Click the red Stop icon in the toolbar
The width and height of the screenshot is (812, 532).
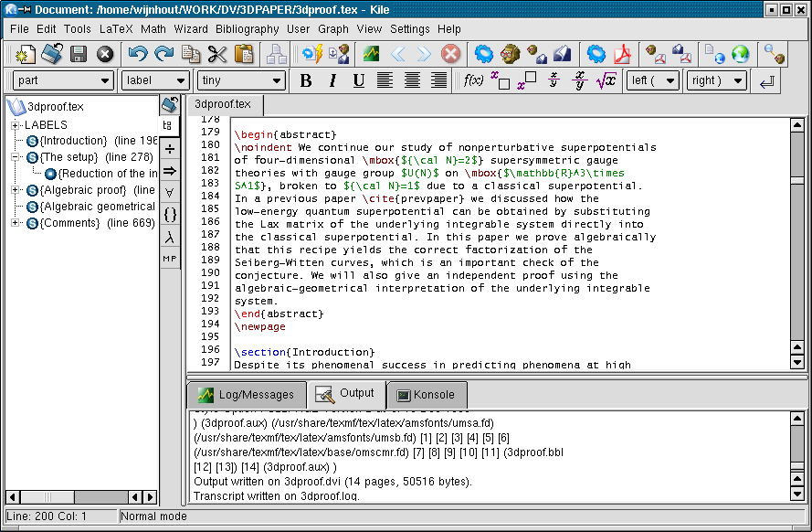450,54
